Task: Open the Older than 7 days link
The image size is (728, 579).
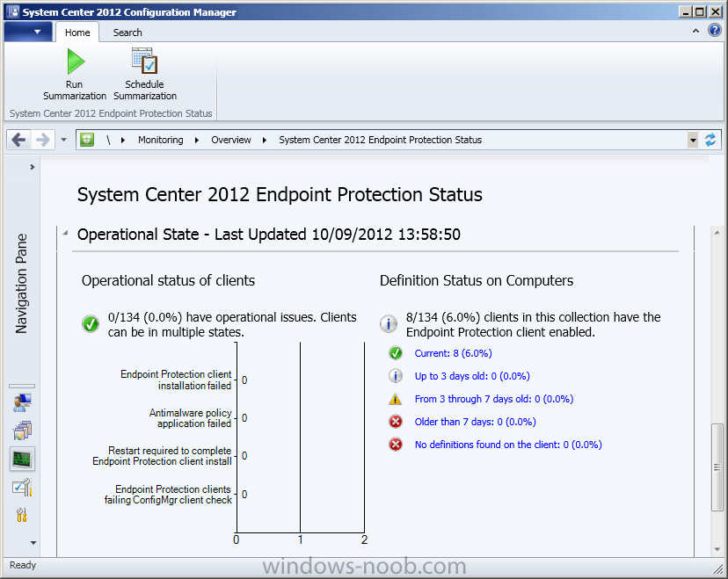Action: (476, 422)
